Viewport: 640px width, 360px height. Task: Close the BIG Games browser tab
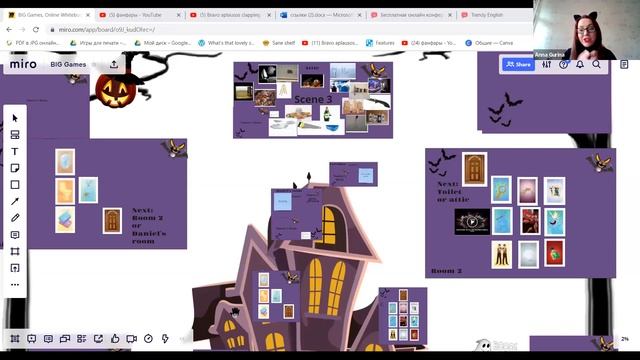click(x=88, y=15)
